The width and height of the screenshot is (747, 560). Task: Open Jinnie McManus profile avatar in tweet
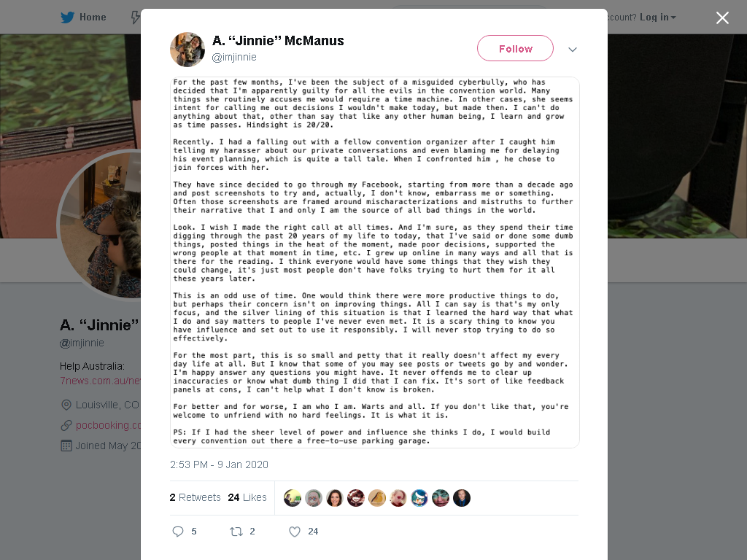point(187,50)
